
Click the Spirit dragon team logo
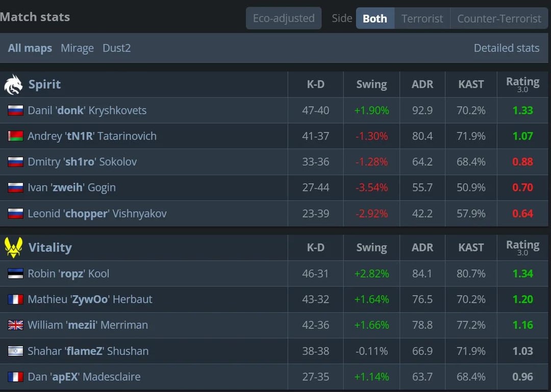(13, 85)
